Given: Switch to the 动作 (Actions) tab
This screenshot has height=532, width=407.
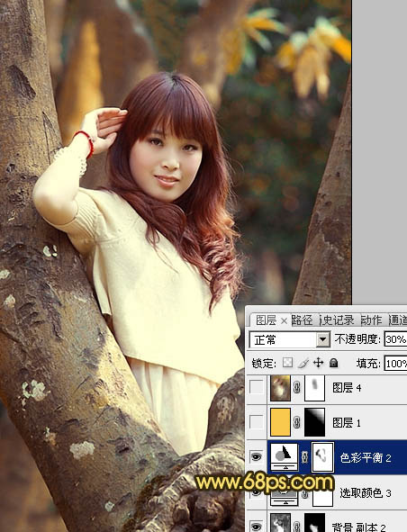Looking at the screenshot, I should coord(371,320).
